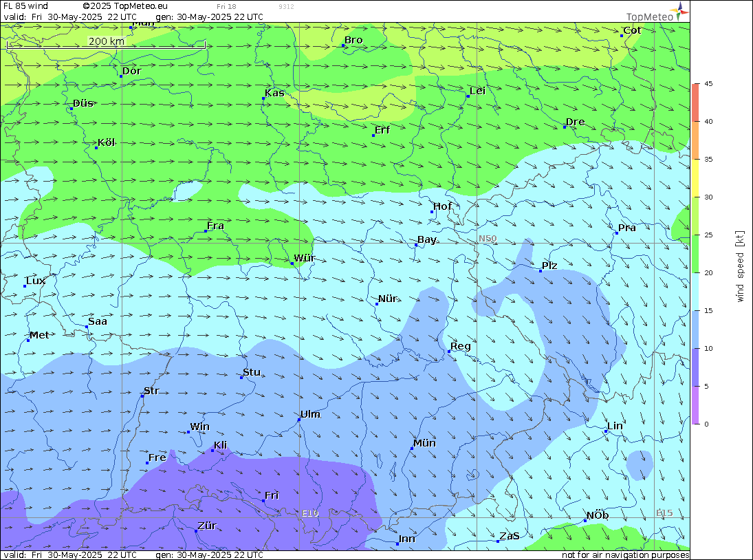The width and height of the screenshot is (753, 560).
Task: Click the "Zür" city label
Action: tap(208, 526)
